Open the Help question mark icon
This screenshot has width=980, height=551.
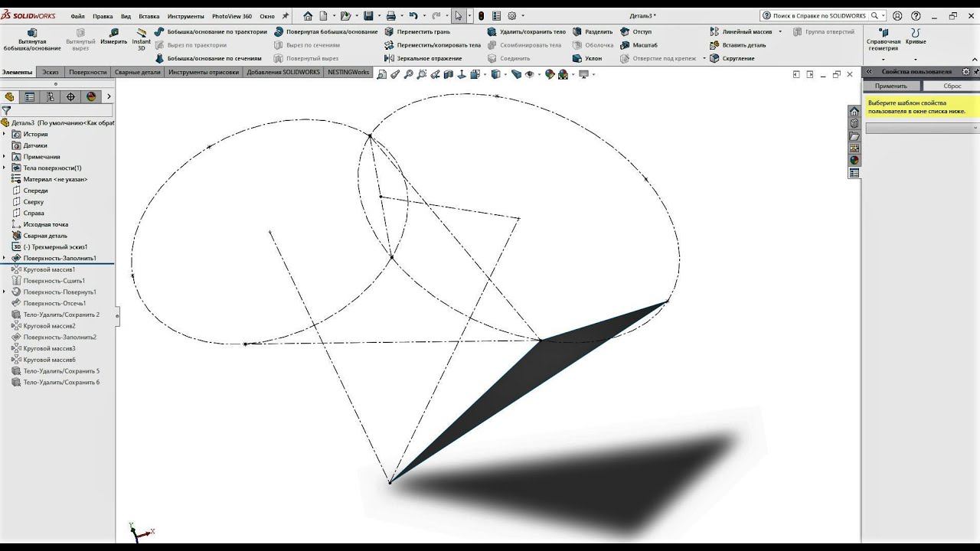[x=916, y=15]
